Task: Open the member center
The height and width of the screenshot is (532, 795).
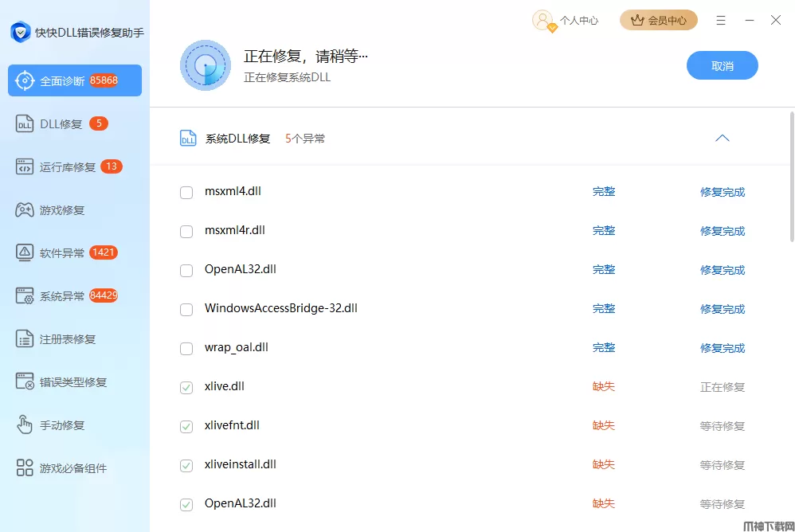Action: click(658, 21)
